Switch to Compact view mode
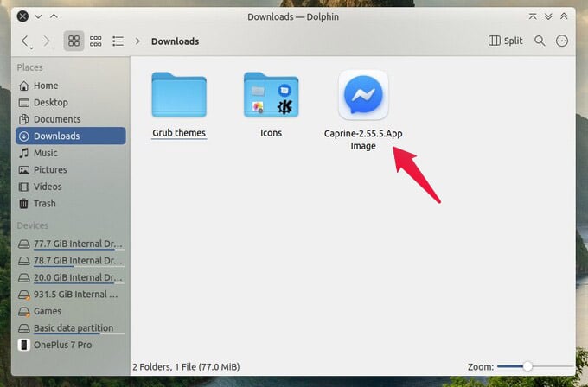The image size is (588, 387). [x=96, y=41]
